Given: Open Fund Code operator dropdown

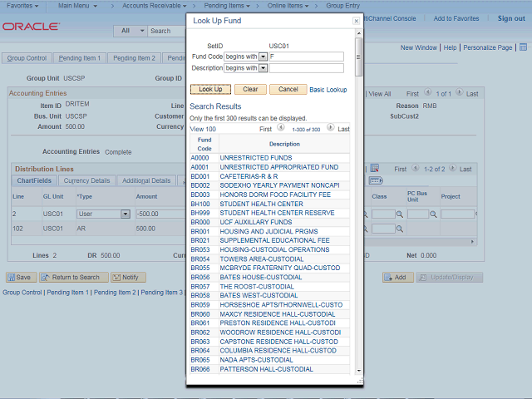Looking at the screenshot, I should pos(263,57).
